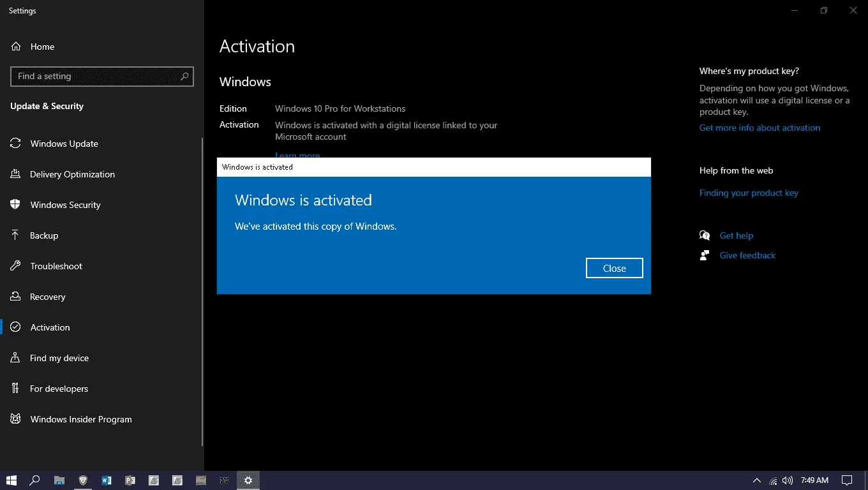Viewport: 868px width, 490px height.
Task: Click the settings sidebar scrollbar
Action: [x=202, y=292]
